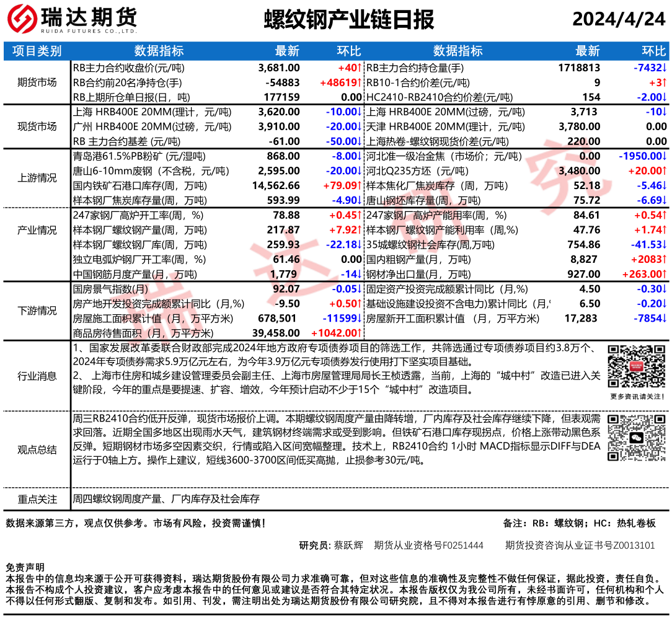This screenshot has height=618, width=672.
Task: Select the 期货市场 category cell
Action: tap(37, 82)
